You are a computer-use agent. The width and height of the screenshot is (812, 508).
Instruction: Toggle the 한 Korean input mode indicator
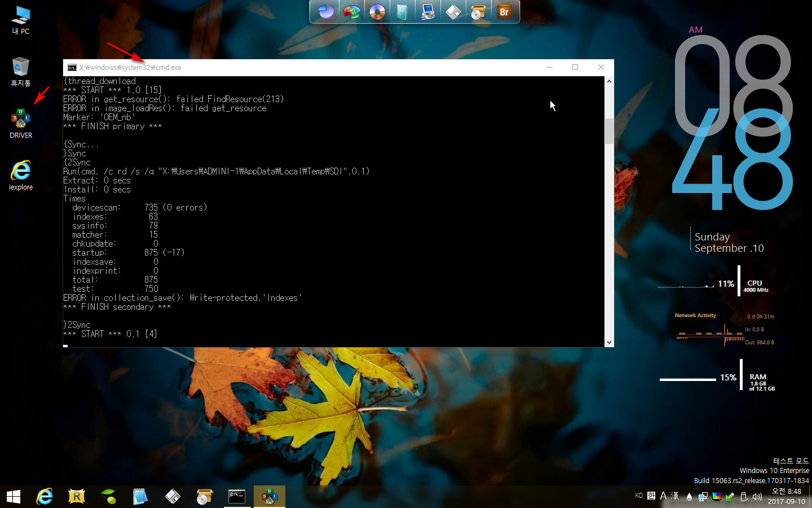tap(651, 496)
